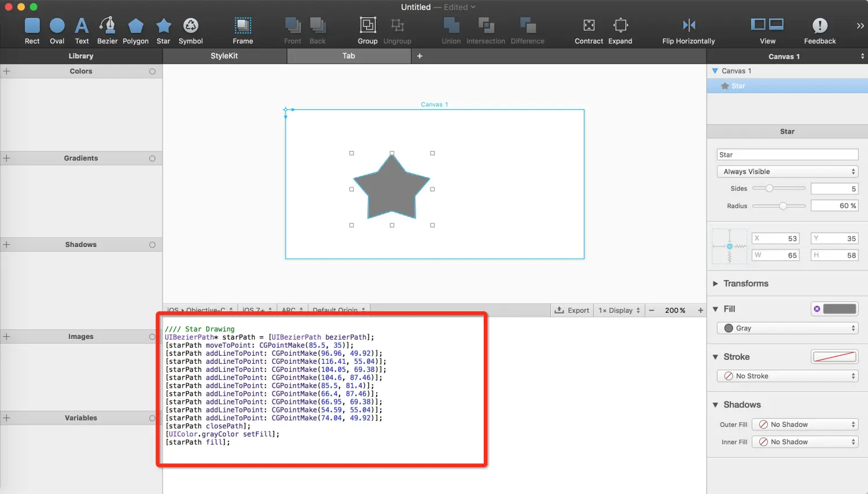Viewport: 868px width, 494px height.
Task: Click the shape name field Star
Action: (787, 155)
